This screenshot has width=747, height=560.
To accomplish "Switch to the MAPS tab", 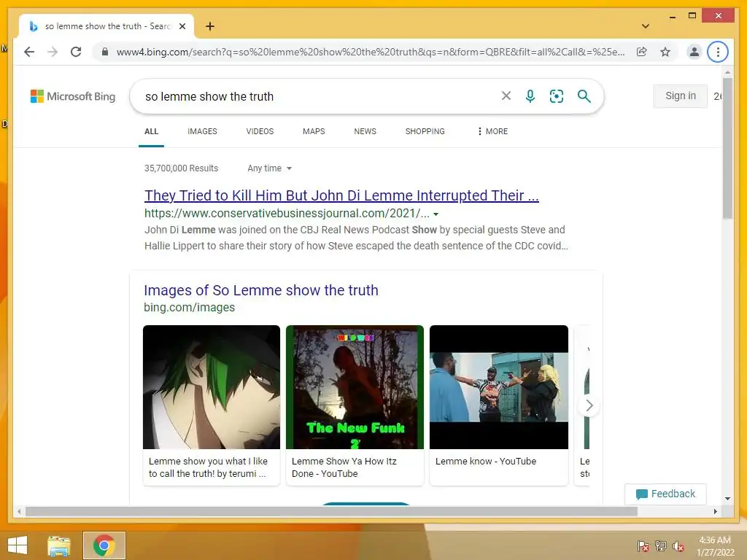I will (x=314, y=131).
